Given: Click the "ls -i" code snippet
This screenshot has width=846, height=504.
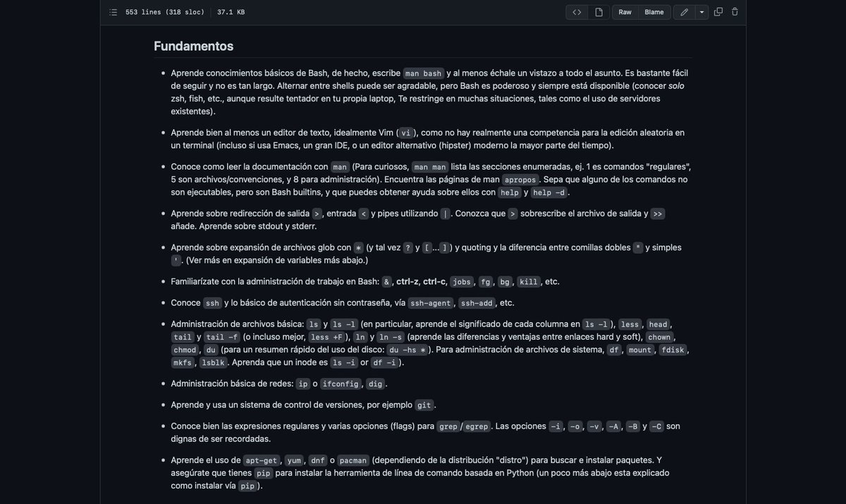Looking at the screenshot, I should (x=345, y=362).
